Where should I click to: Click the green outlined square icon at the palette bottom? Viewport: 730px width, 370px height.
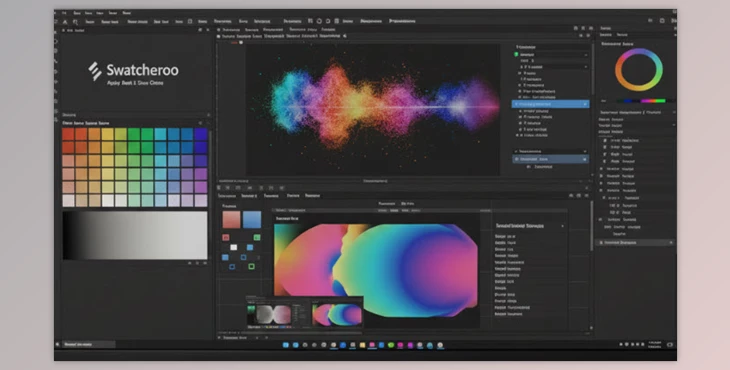pos(251,267)
